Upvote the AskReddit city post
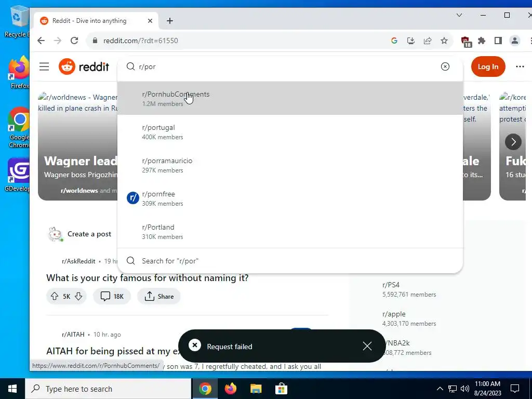532x399 pixels. pos(54,296)
